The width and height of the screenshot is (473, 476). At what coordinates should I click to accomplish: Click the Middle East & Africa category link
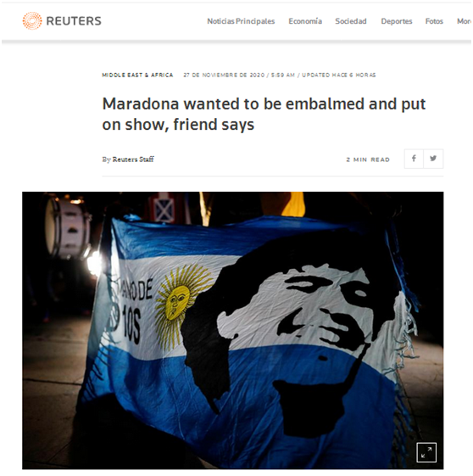[x=137, y=75]
